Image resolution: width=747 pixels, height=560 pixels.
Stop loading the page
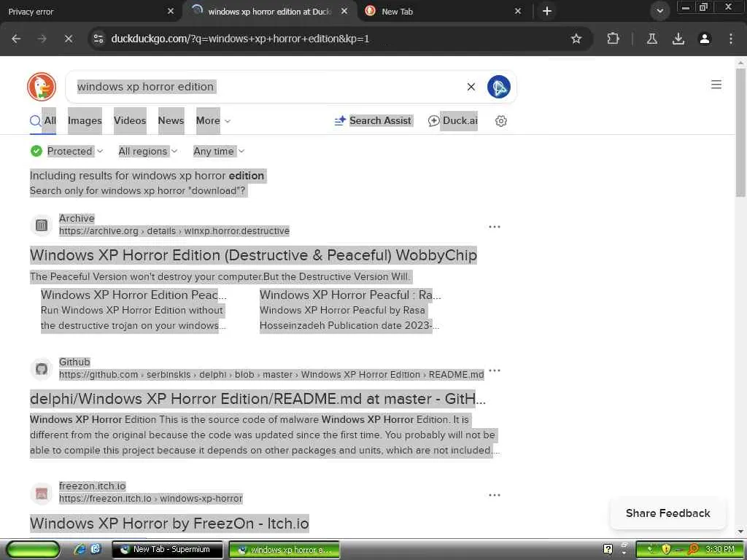coord(68,39)
